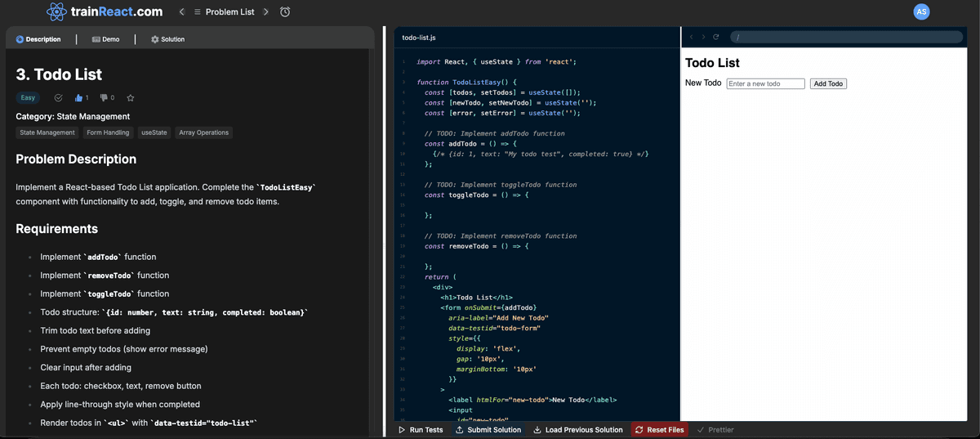This screenshot has width=980, height=439.
Task: Go to the next problem arrow
Action: [x=265, y=11]
